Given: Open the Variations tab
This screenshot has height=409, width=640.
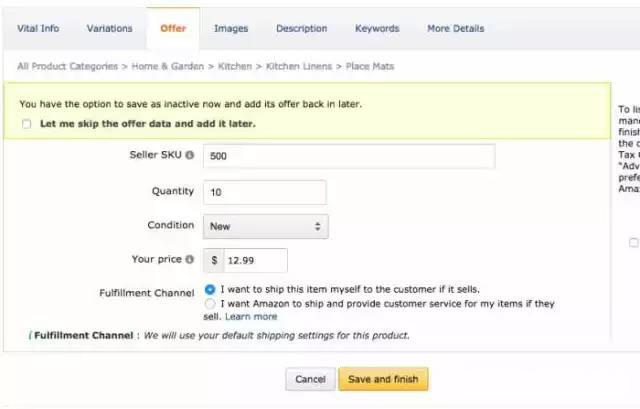Looking at the screenshot, I should coord(109,29).
